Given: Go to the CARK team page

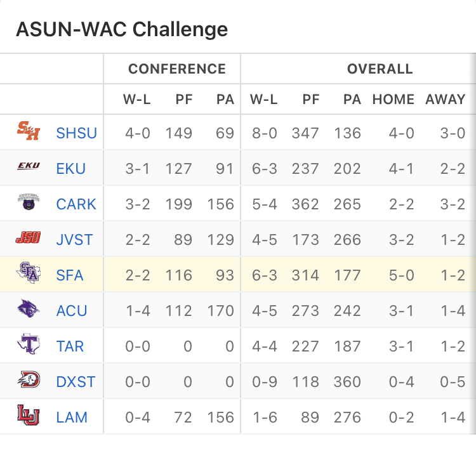Looking at the screenshot, I should [76, 204].
